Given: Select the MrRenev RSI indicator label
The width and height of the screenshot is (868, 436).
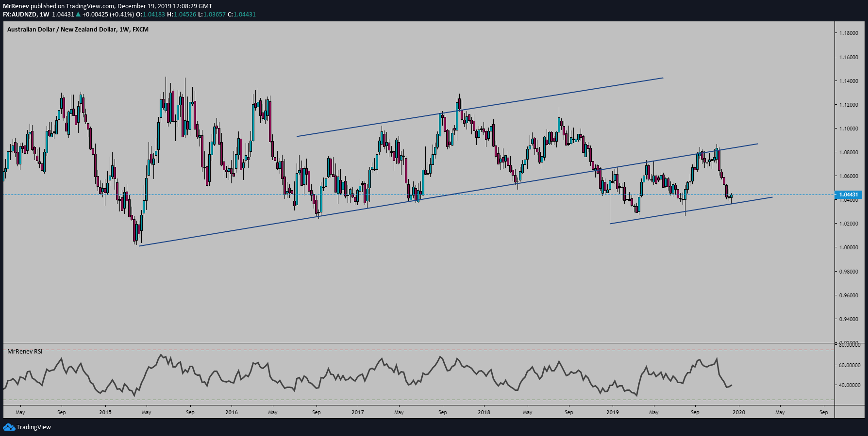Looking at the screenshot, I should (25, 351).
